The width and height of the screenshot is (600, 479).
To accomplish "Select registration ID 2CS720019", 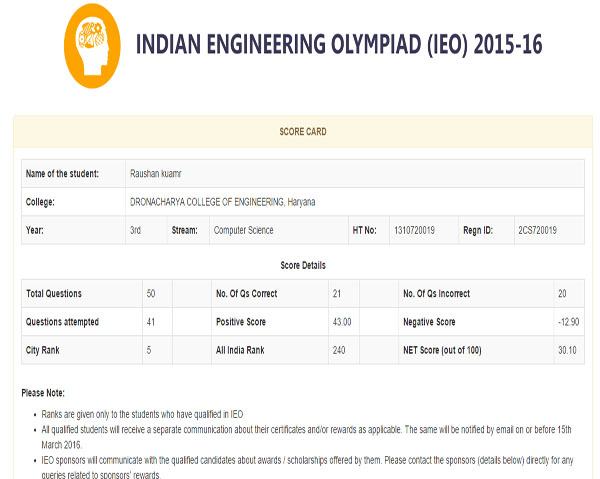I will coord(537,230).
